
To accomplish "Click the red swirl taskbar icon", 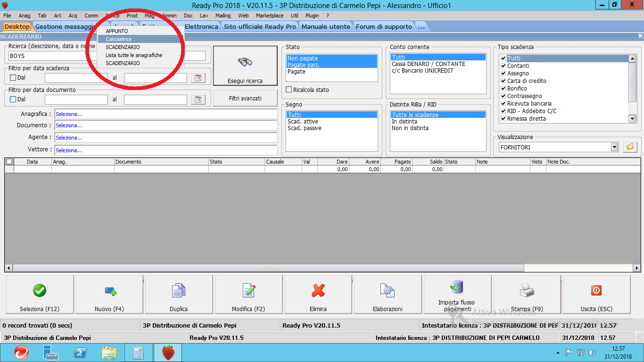I will click(x=21, y=353).
